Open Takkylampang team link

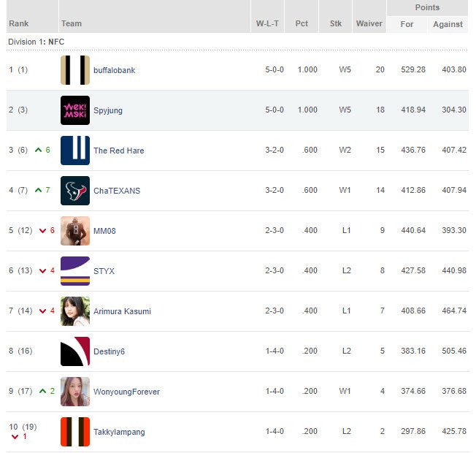click(119, 432)
